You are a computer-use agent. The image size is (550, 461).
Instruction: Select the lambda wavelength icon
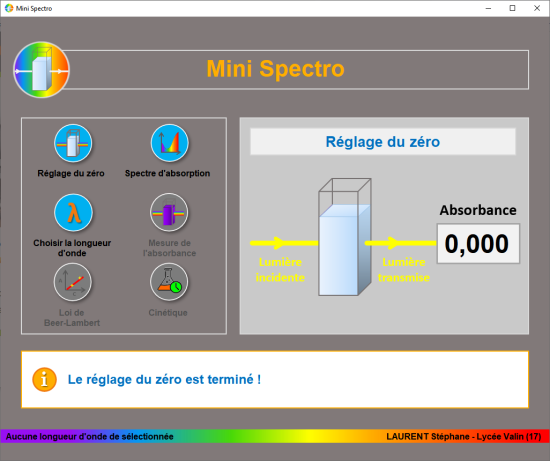pyautogui.click(x=73, y=213)
